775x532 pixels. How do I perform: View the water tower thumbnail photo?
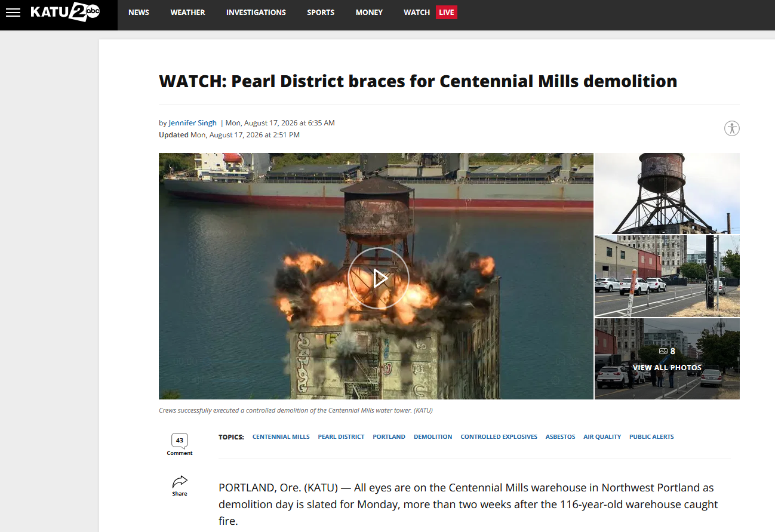[x=667, y=193]
